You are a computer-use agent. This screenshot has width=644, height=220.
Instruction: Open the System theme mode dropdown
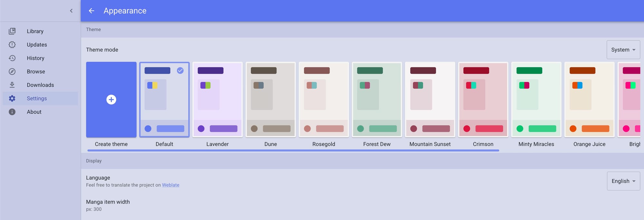point(623,50)
